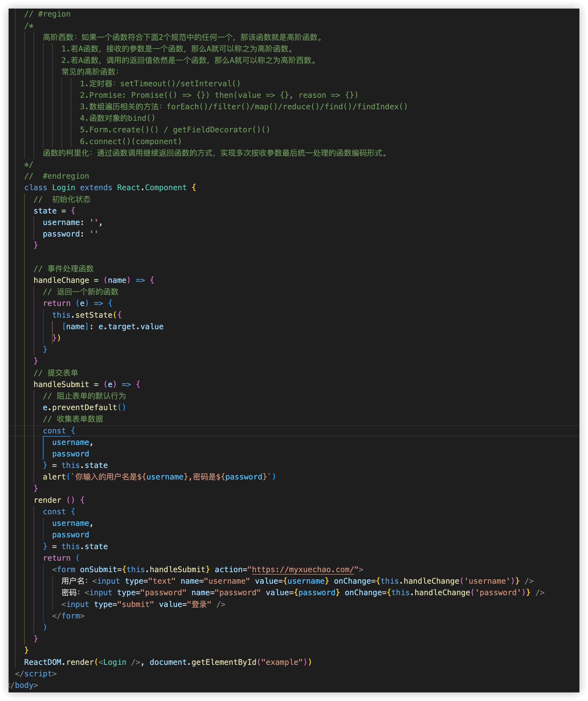Click the 'e.preventDefault()' call
588x701 pixels.
pos(84,407)
